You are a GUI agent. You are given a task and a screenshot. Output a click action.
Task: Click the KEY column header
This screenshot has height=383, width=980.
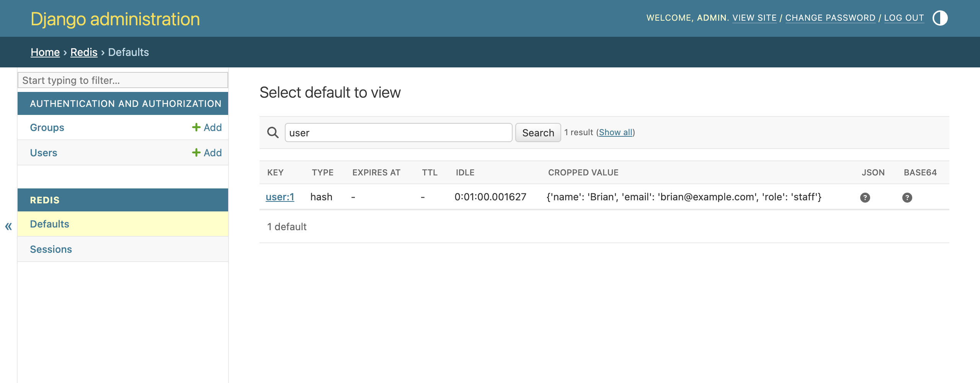[x=275, y=172]
